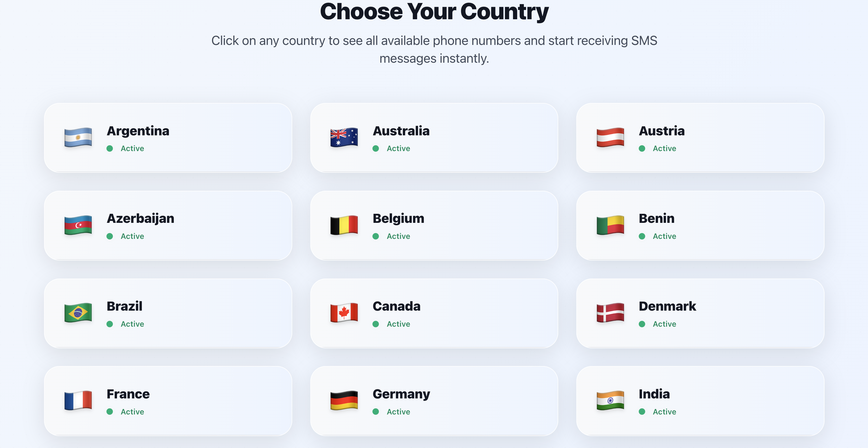The height and width of the screenshot is (448, 868).
Task: Click the Azerbaijan flag icon
Action: coord(78,225)
